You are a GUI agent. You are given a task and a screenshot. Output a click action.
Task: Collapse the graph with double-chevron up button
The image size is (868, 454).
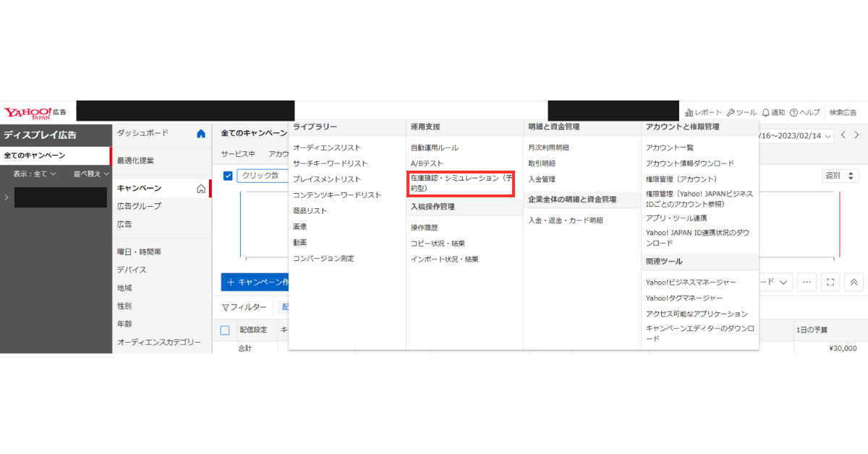click(854, 282)
